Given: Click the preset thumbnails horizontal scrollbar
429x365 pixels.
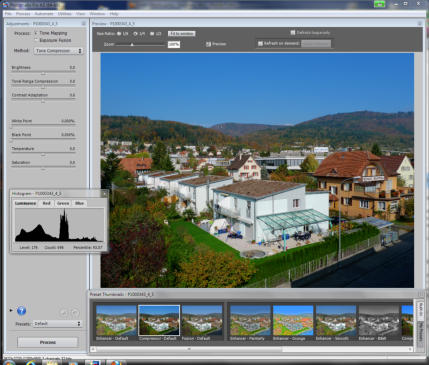Looking at the screenshot, I should 252,349.
